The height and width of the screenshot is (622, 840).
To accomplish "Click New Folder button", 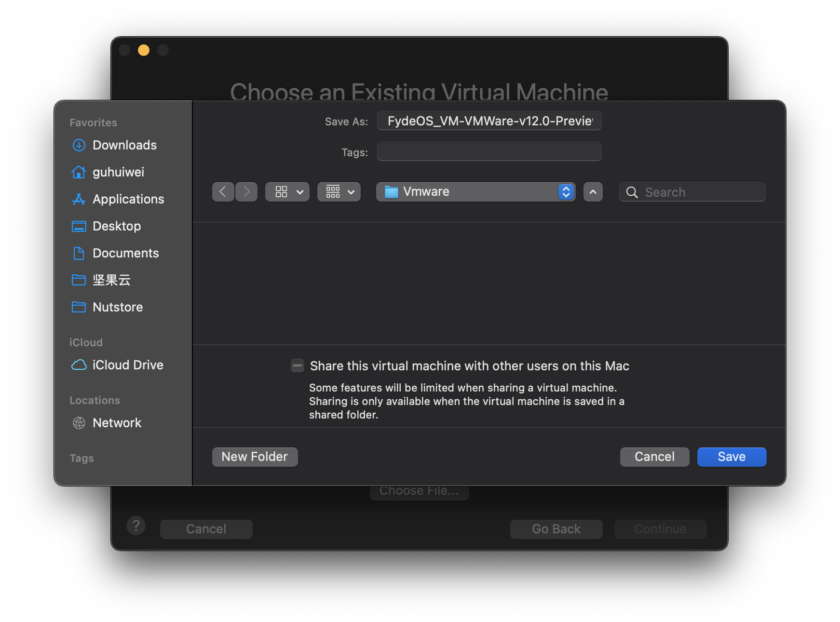I will 255,457.
